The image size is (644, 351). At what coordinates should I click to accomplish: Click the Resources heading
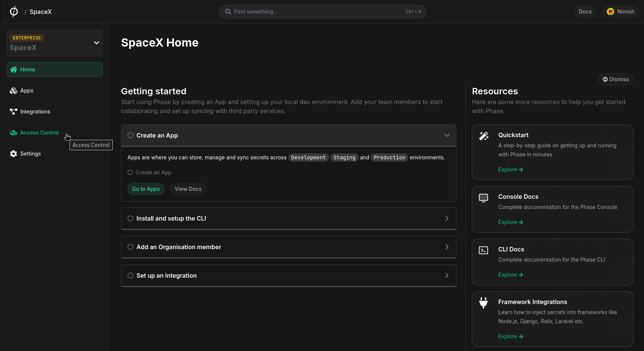(x=495, y=91)
